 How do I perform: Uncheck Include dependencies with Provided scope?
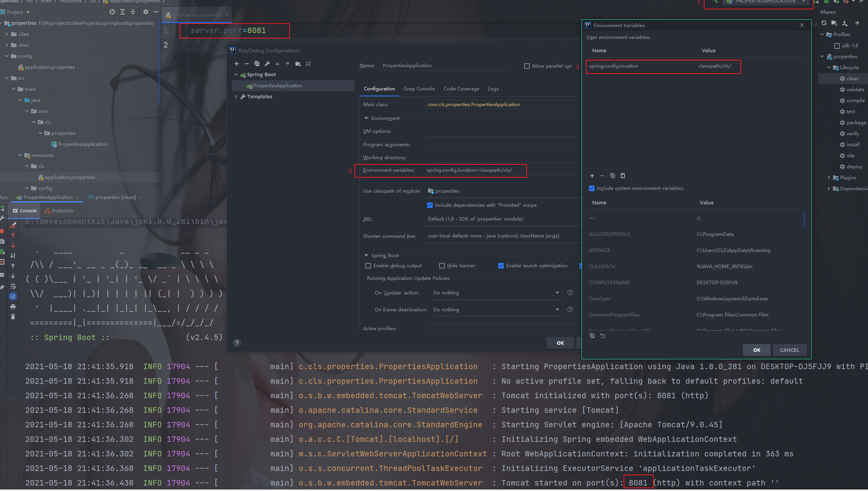click(430, 205)
